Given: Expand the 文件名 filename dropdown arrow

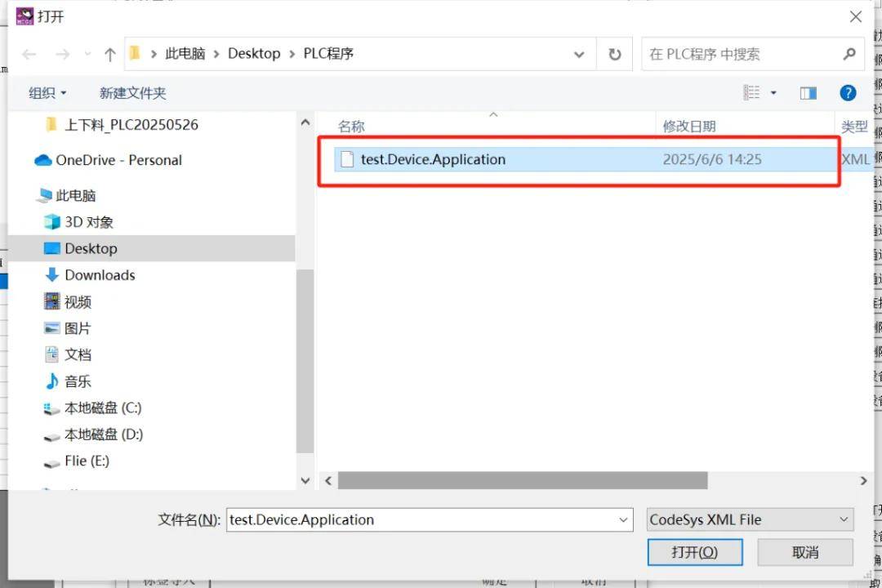Looking at the screenshot, I should pyautogui.click(x=624, y=519).
